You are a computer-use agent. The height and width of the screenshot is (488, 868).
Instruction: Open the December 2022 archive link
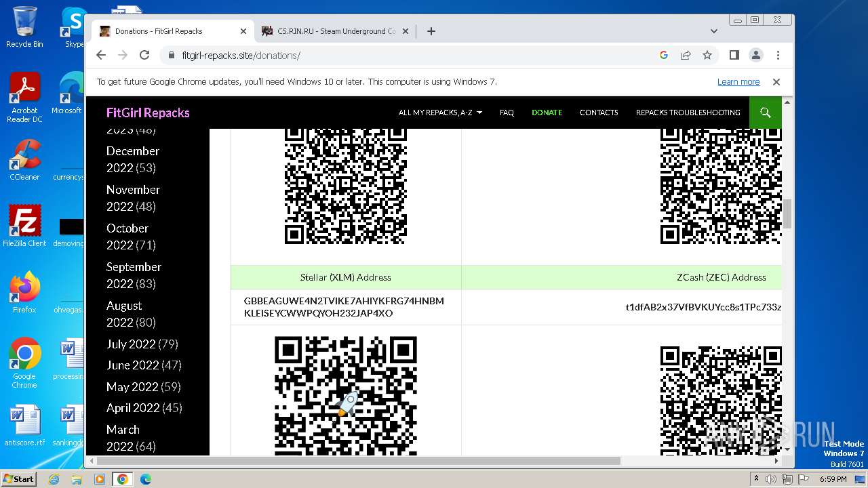click(132, 159)
